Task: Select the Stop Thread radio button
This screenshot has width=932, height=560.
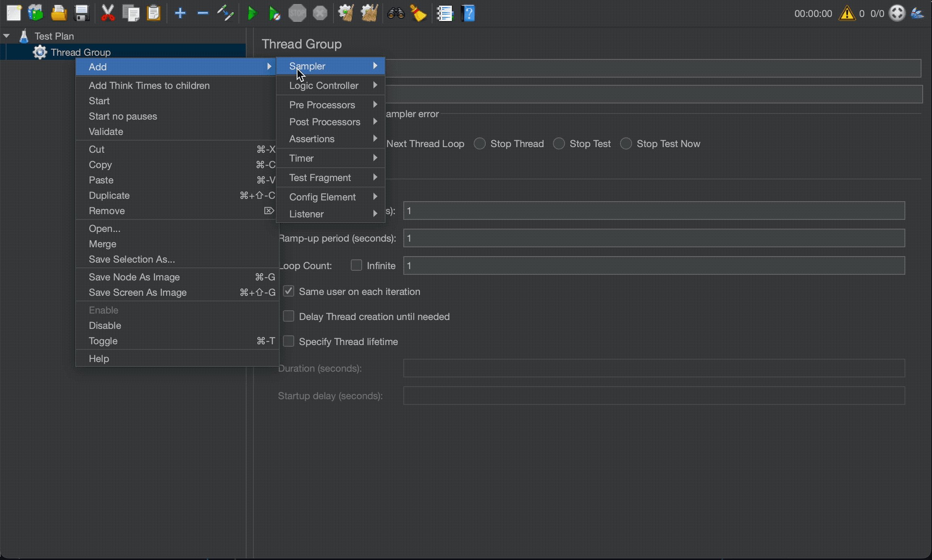Action: pyautogui.click(x=480, y=143)
